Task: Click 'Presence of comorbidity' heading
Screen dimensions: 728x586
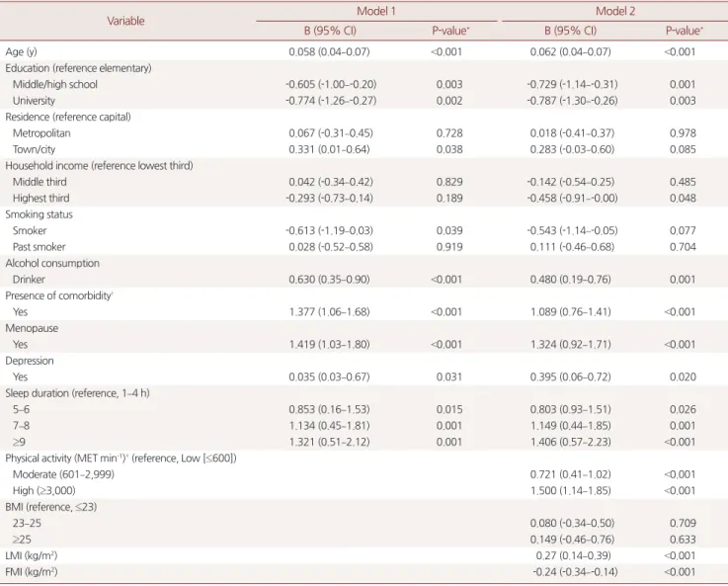Action: tap(59, 295)
